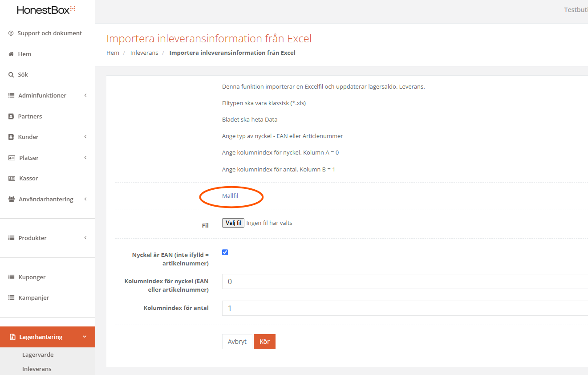Click the Support och dokument question icon

click(11, 33)
